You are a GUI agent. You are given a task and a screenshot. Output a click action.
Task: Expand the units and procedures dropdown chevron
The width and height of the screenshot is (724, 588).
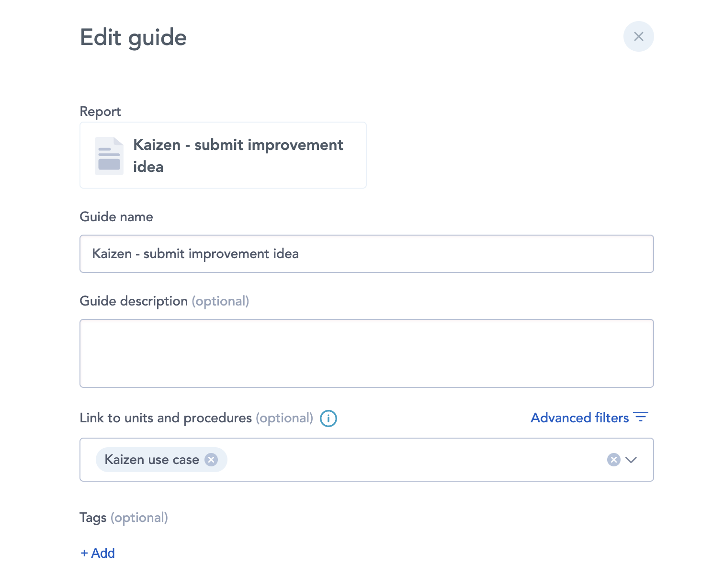click(x=632, y=460)
